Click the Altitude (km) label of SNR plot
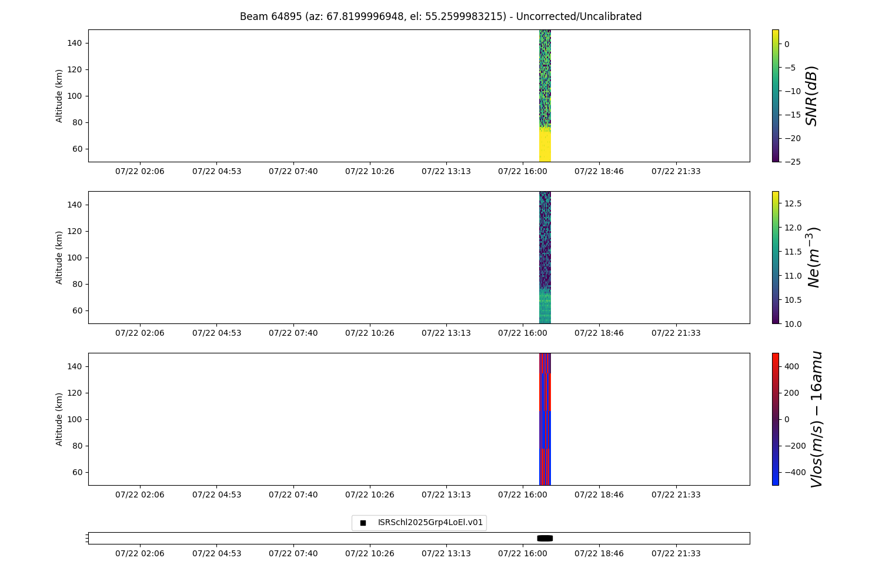 pyautogui.click(x=59, y=95)
